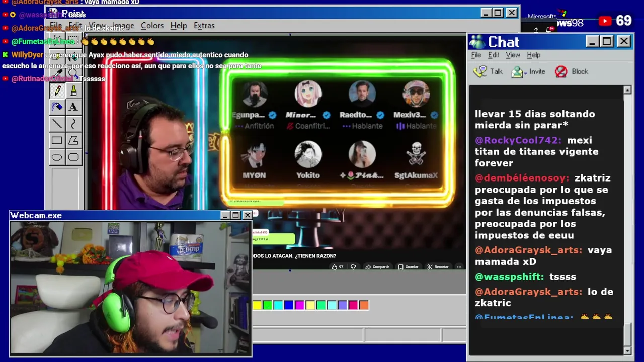The image size is (644, 362).
Task: Open the Edit menu in Chat window
Action: click(x=494, y=55)
